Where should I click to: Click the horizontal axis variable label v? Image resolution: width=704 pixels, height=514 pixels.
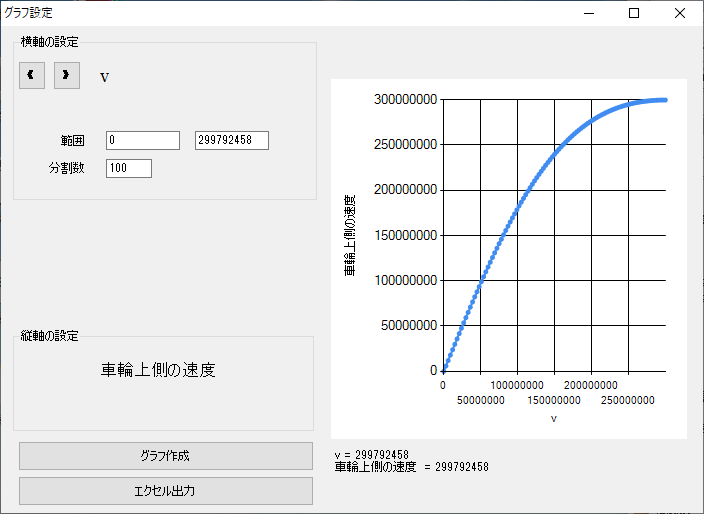pos(105,76)
